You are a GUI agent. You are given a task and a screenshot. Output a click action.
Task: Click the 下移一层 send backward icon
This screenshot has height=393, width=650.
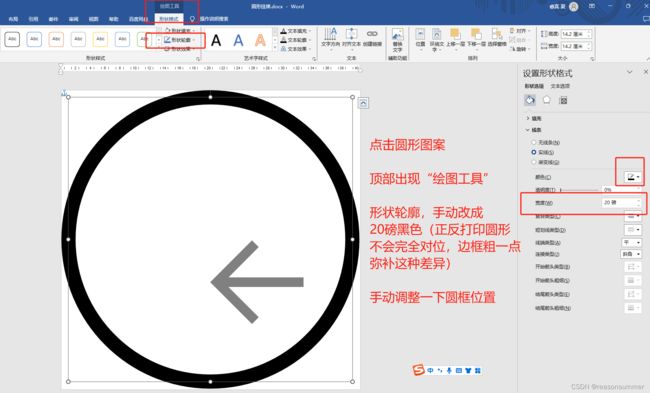coord(476,38)
